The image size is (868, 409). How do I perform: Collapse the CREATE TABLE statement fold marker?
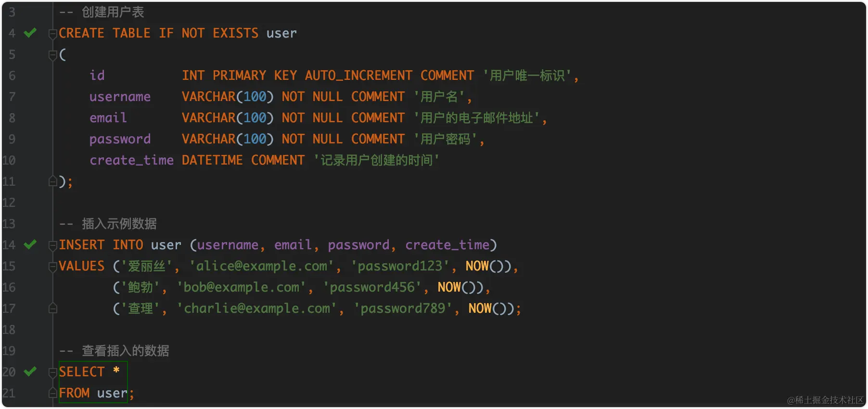tap(53, 34)
